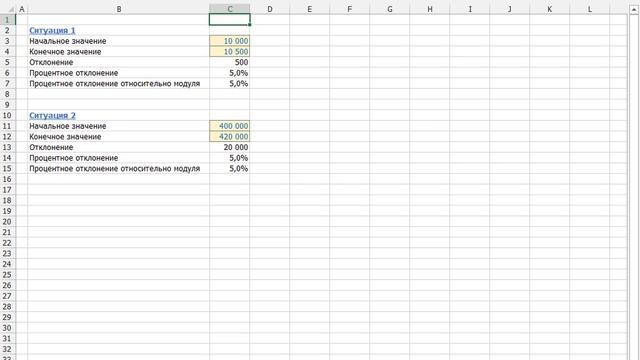Select the input cell with 420 000
Screen dimensions: 640x360
point(230,136)
